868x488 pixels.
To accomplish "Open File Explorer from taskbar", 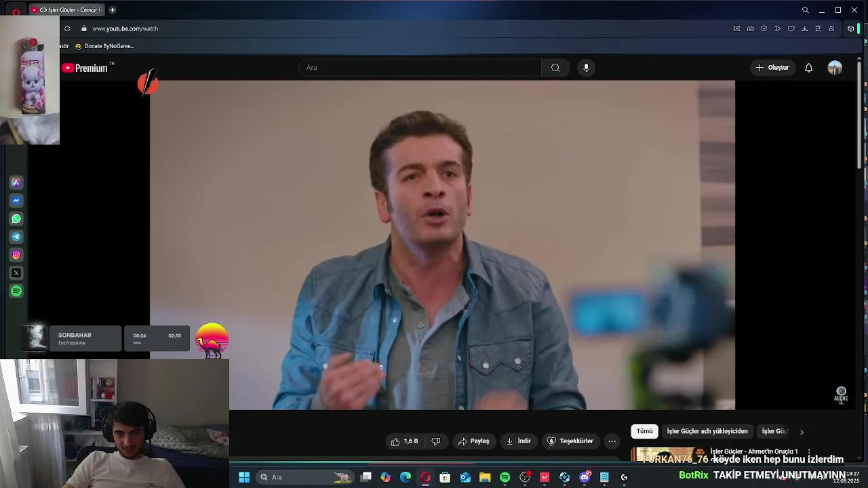I will coord(485,477).
